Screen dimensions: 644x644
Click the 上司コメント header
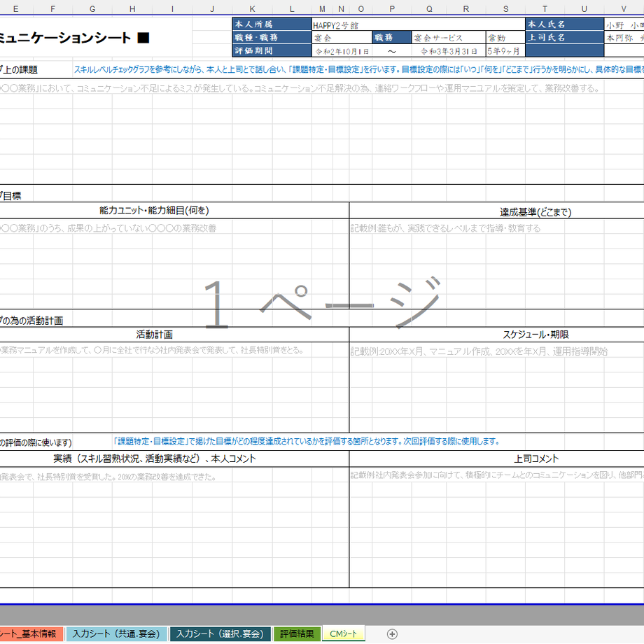[x=536, y=458]
